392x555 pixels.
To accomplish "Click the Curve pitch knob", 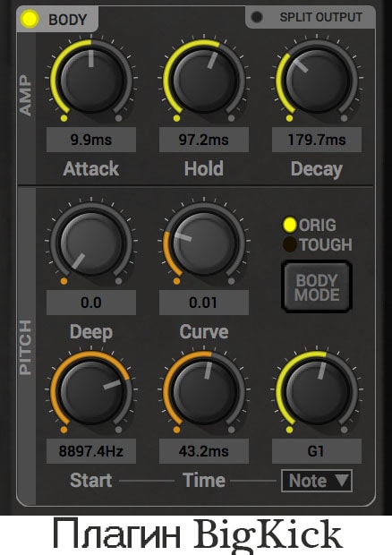I will point(204,243).
